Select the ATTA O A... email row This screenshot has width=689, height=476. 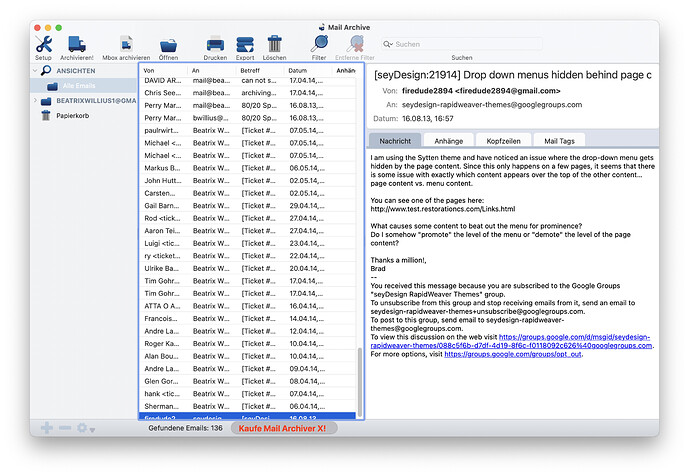click(247, 306)
